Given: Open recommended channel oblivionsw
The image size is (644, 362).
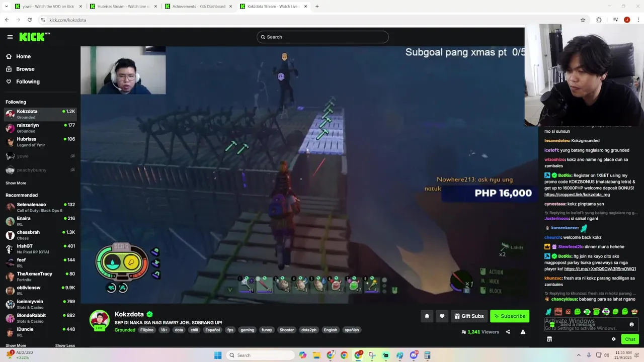Looking at the screenshot, I should click(40, 290).
